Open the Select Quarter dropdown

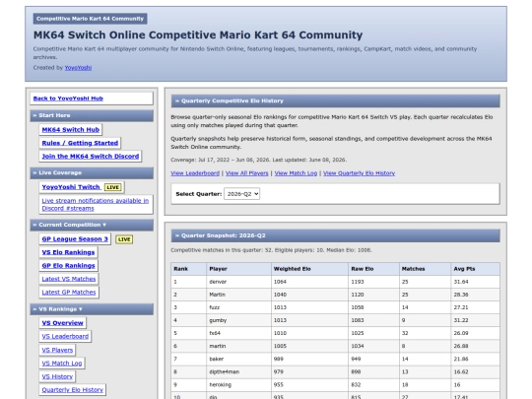[x=241, y=194]
